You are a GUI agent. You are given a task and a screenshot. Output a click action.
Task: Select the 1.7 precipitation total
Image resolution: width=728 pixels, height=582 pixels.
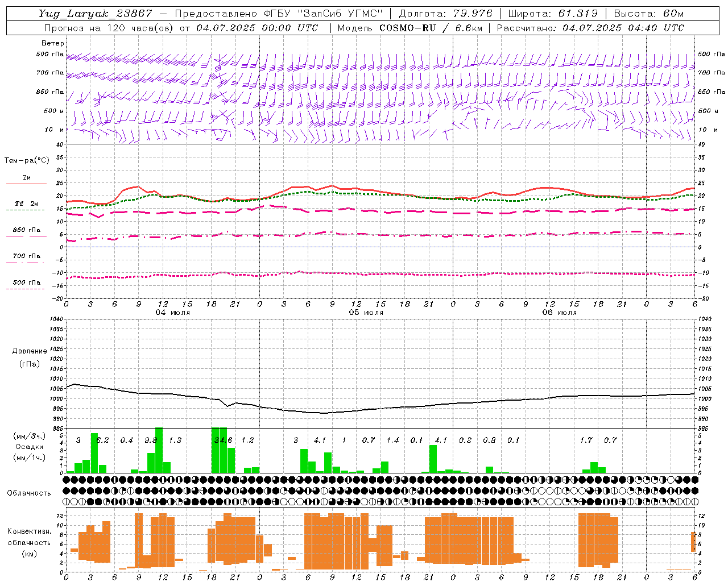[586, 440]
